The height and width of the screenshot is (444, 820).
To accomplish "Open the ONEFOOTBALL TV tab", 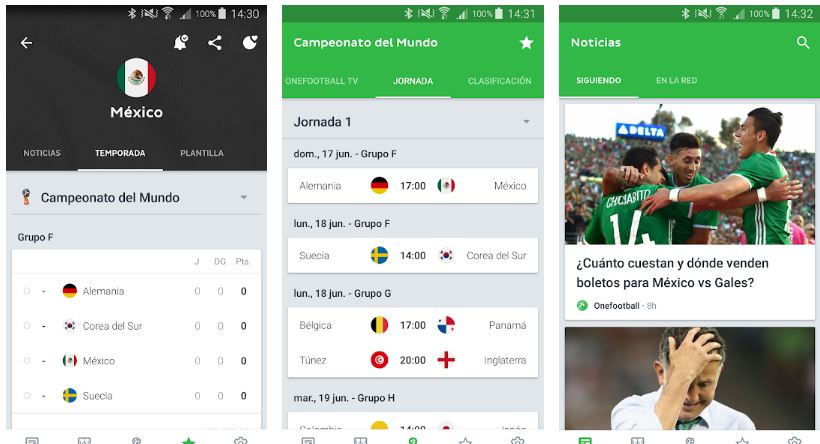I will (x=322, y=81).
